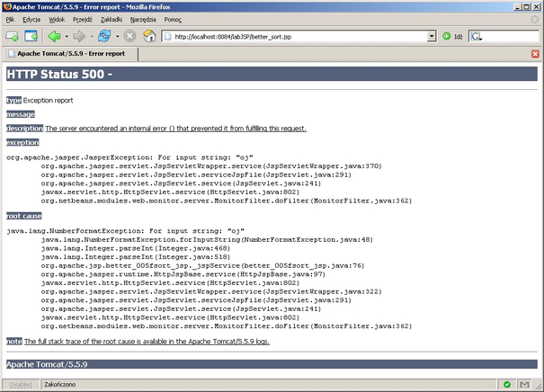Open the Edycja menu
The image size is (544, 392).
click(31, 20)
